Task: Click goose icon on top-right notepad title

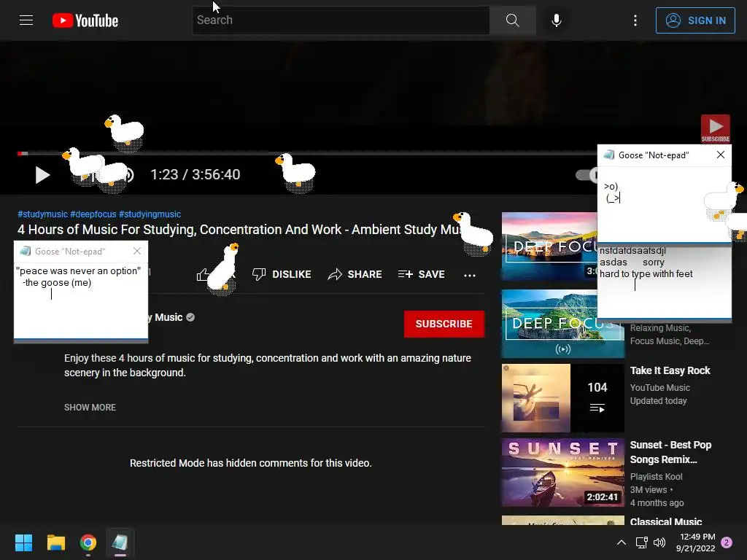Action: (x=609, y=155)
